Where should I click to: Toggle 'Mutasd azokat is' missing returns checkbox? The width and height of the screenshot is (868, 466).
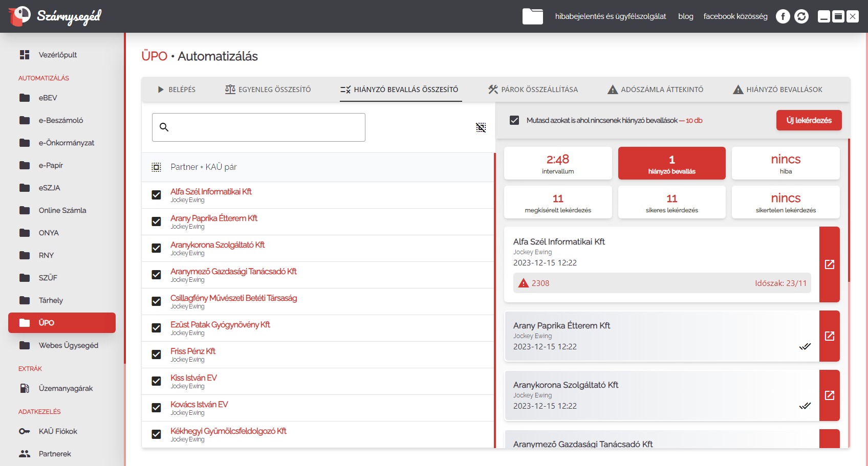(514, 120)
